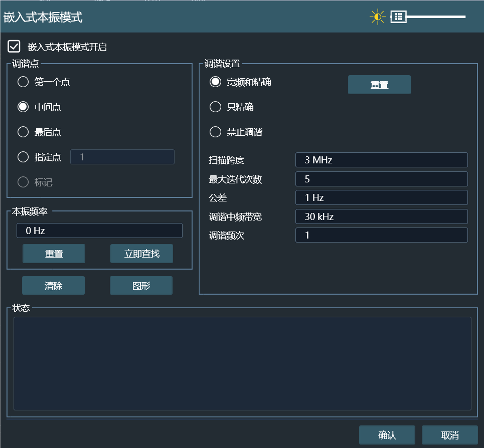The image size is (484, 448).
Task: Click the 调谐频次 field
Action: click(382, 235)
